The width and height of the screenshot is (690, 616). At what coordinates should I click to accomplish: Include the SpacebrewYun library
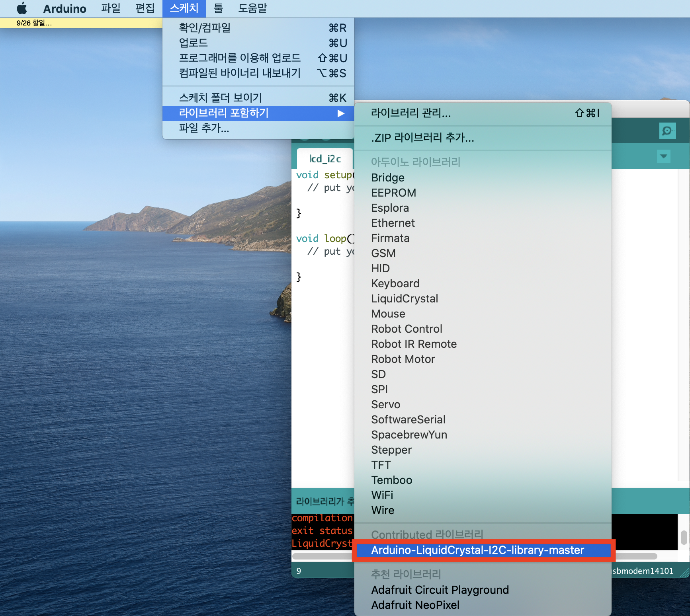point(483,435)
